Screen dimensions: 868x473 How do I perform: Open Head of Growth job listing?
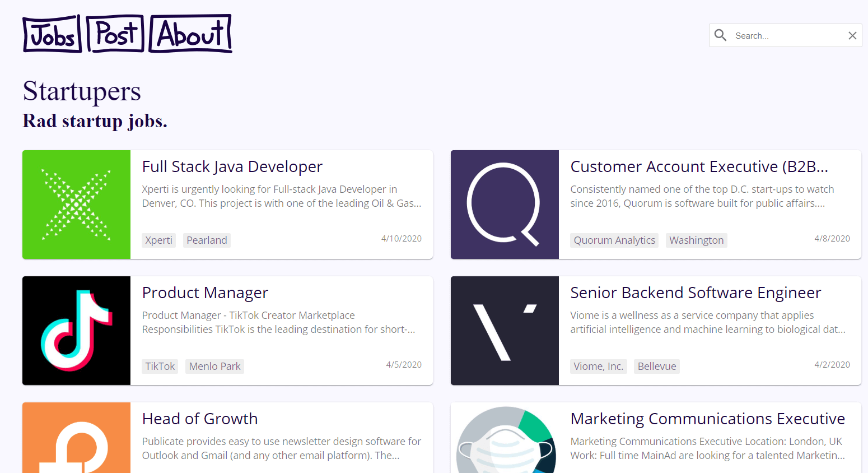[x=200, y=419]
